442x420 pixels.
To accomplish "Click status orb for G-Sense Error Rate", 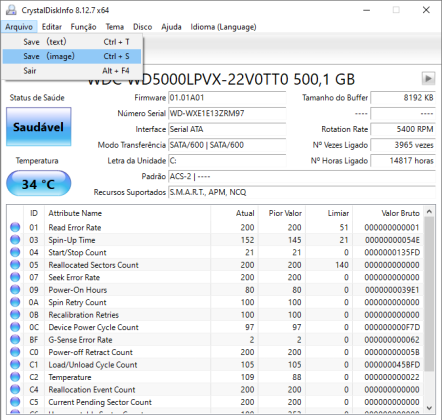I will click(15, 340).
